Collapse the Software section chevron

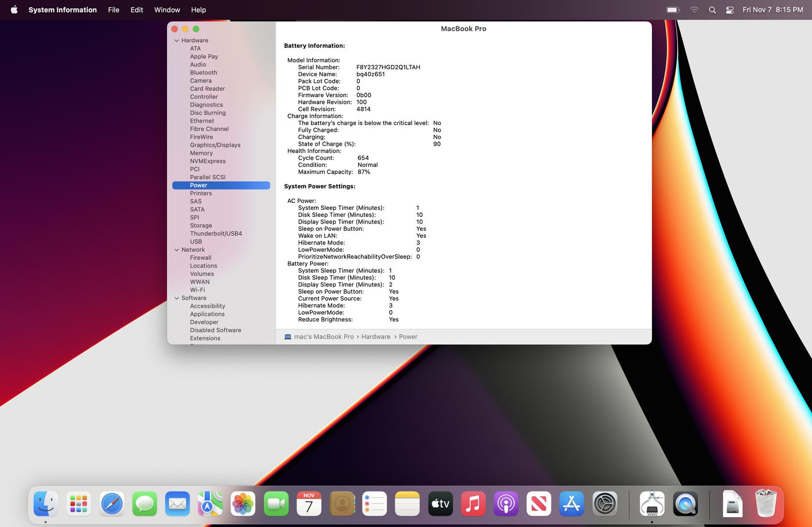(x=177, y=298)
